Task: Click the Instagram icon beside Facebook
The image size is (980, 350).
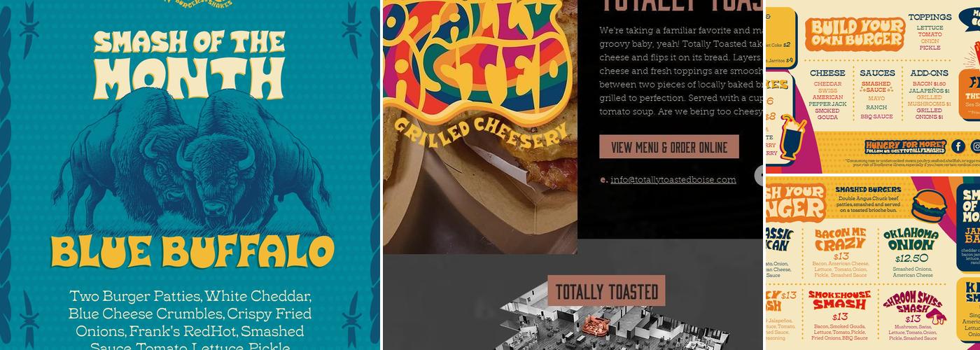Action: click(975, 146)
